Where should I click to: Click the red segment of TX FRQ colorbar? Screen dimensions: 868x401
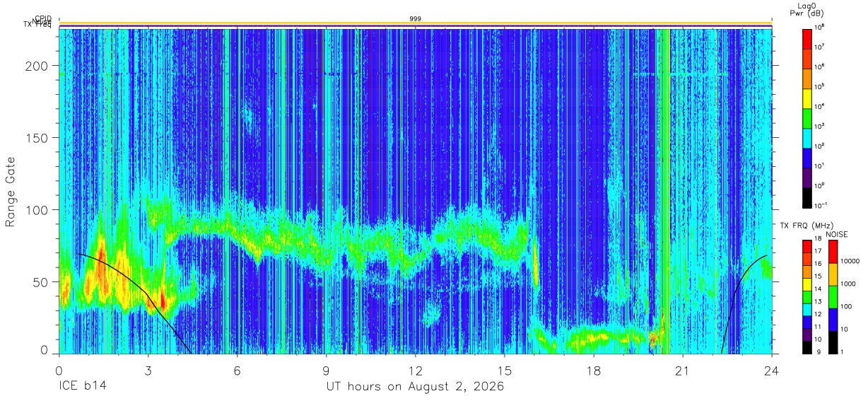click(807, 247)
